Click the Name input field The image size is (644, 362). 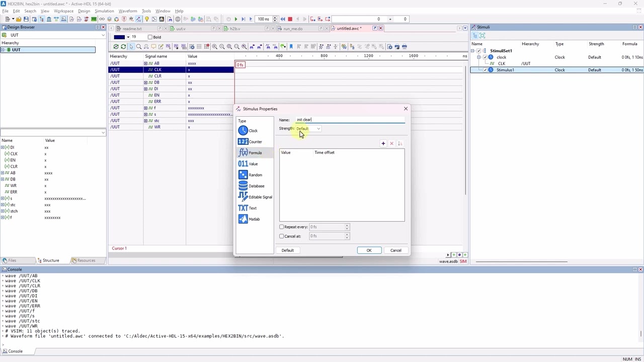tap(350, 120)
